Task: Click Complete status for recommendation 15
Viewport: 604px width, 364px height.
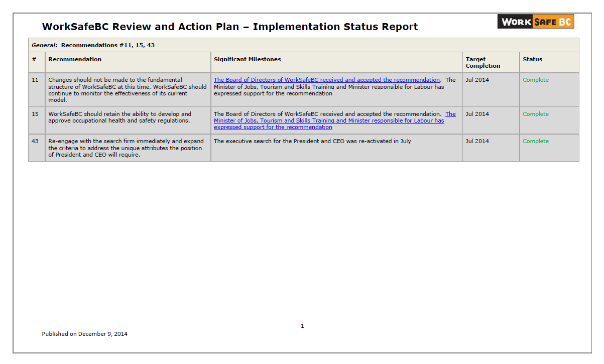Action: point(535,114)
